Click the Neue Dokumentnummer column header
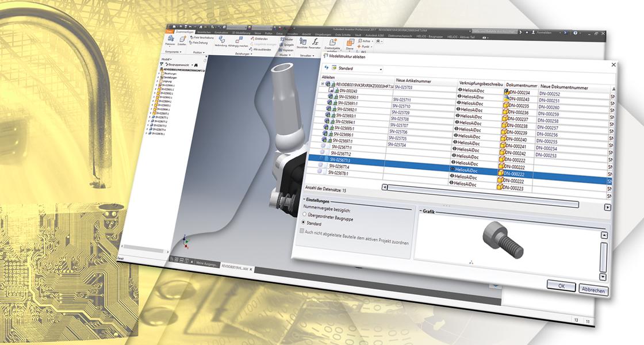This screenshot has width=644, height=345. pyautogui.click(x=564, y=87)
